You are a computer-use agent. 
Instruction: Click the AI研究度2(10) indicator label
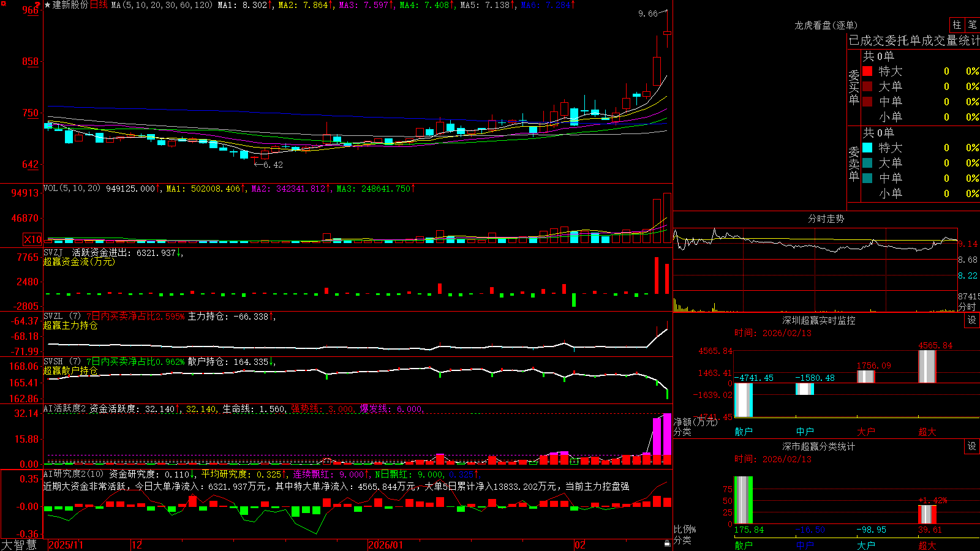coord(74,474)
